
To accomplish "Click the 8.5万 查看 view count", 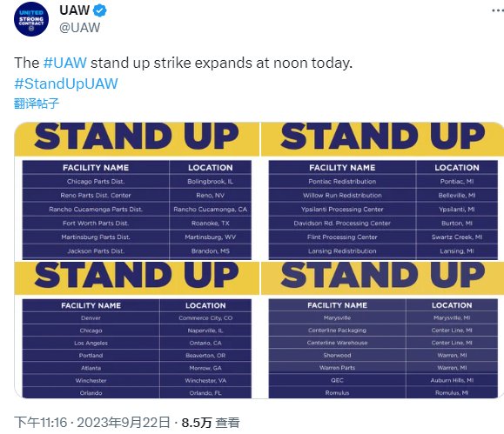I will [211, 423].
